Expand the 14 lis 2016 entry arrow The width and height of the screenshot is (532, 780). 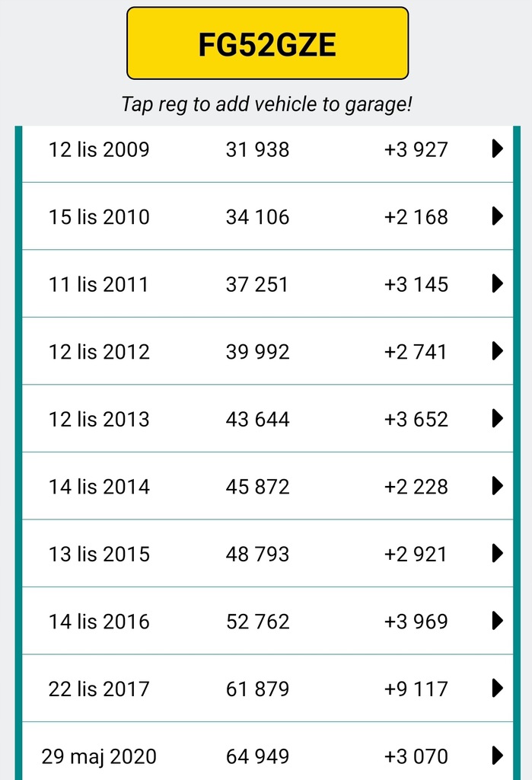pos(498,621)
